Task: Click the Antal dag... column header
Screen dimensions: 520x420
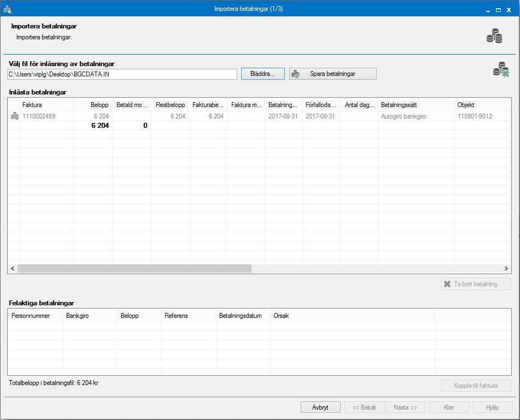Action: pos(359,105)
